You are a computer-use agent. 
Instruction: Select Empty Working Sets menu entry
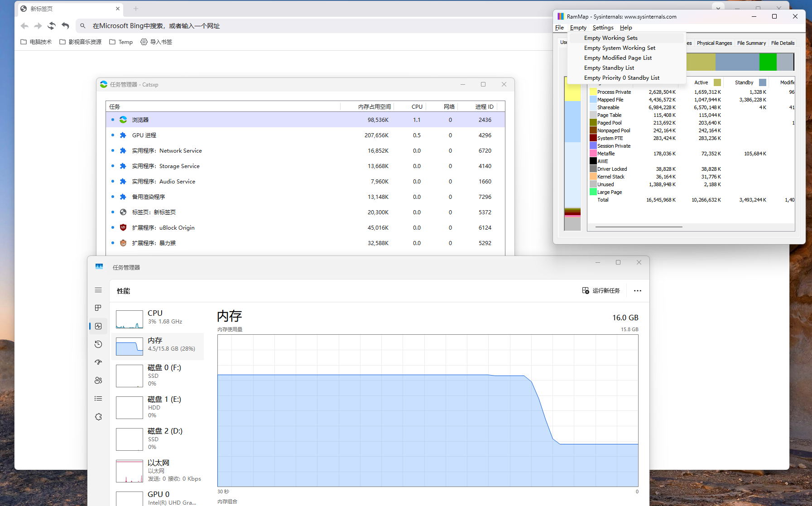point(610,38)
